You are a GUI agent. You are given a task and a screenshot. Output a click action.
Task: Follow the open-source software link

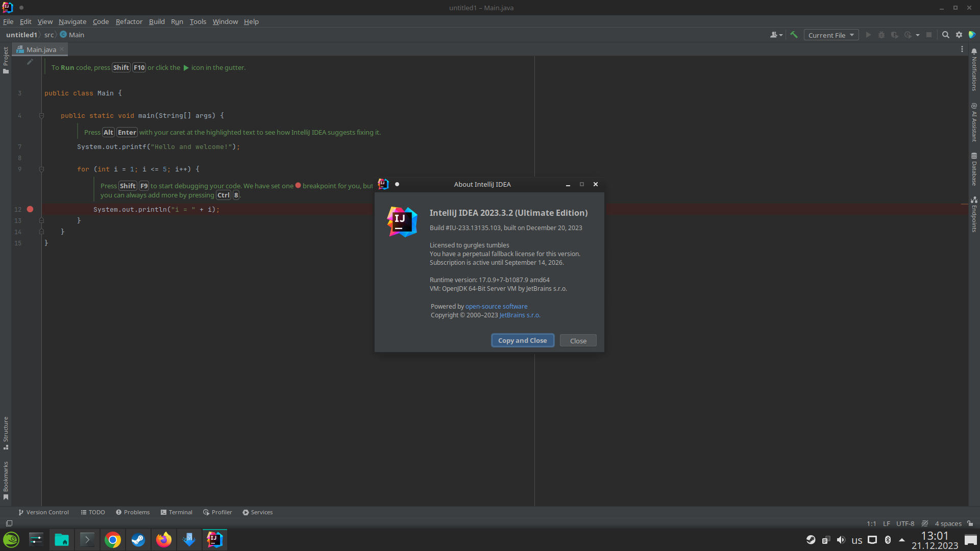[x=496, y=307]
